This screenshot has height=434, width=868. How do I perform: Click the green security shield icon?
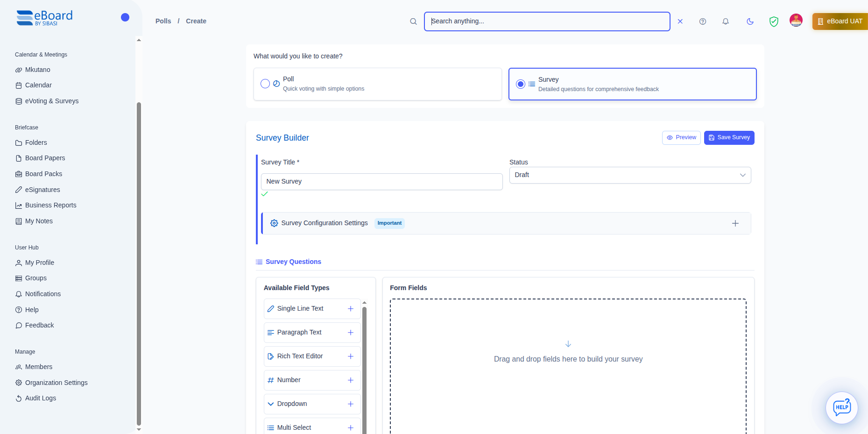coord(774,21)
